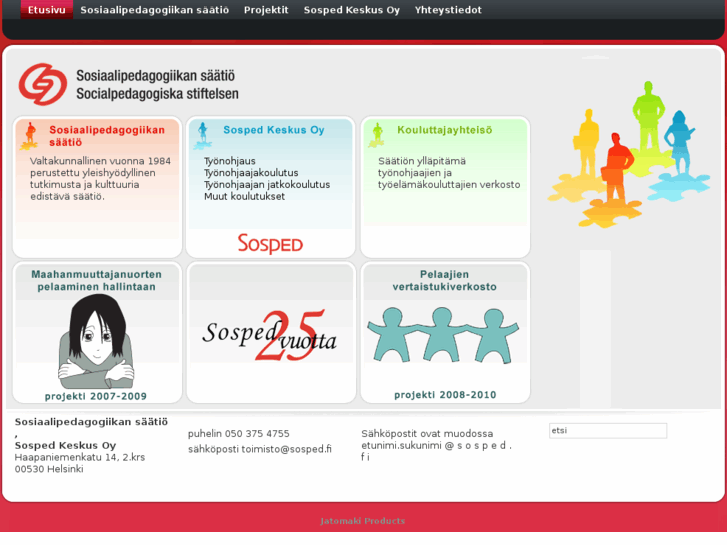727x545 pixels.
Task: Click the Sosped 25 vuotta banner
Action: point(269,335)
